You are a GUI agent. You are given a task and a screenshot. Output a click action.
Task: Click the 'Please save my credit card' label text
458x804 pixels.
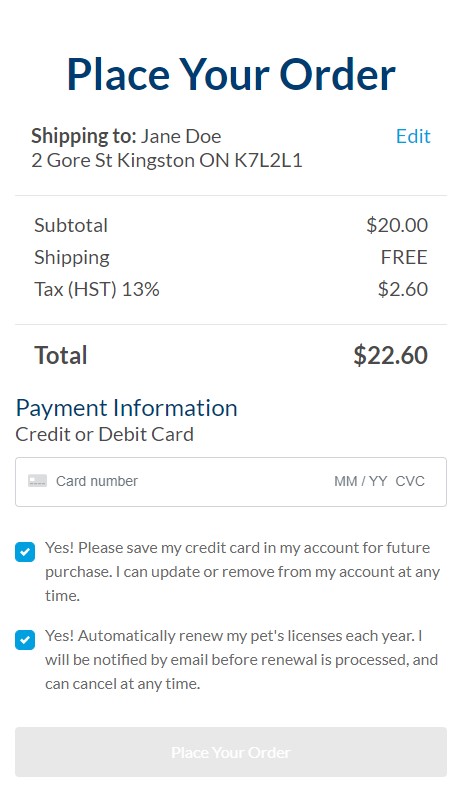(242, 571)
